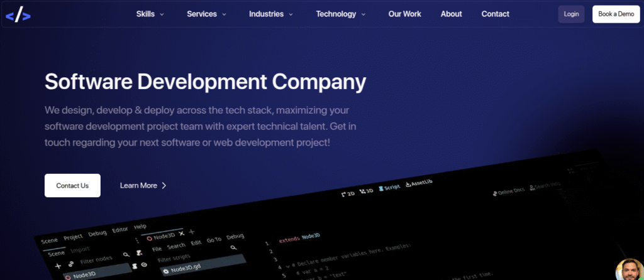Click Book a Demo button
This screenshot has width=644, height=280.
click(x=616, y=14)
